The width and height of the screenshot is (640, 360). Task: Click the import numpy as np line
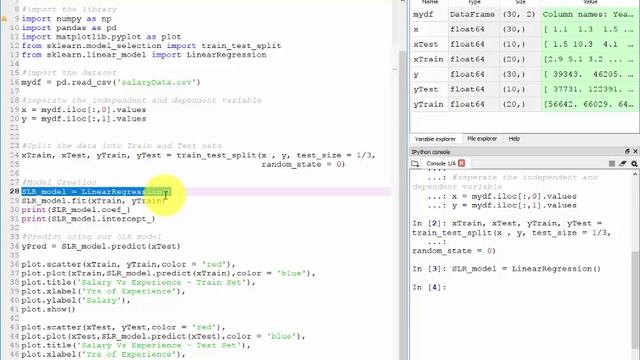66,19
